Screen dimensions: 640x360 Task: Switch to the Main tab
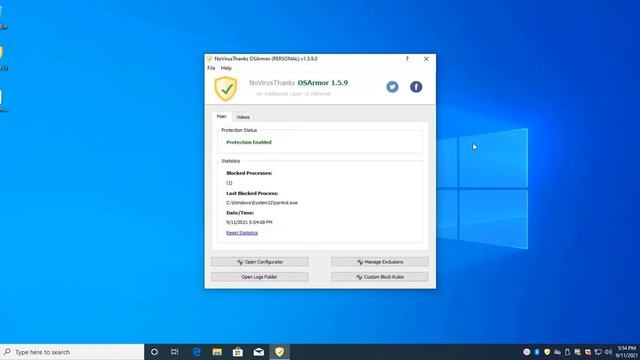coord(222,116)
